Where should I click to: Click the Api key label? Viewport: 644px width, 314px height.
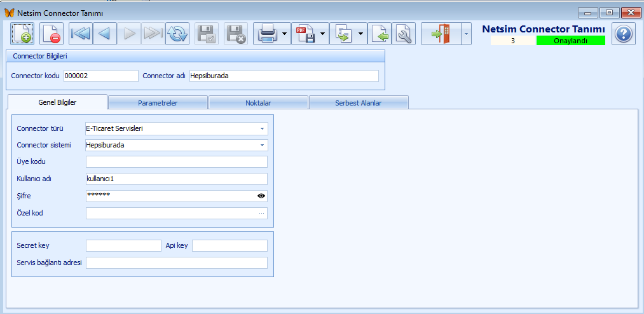pyautogui.click(x=177, y=245)
